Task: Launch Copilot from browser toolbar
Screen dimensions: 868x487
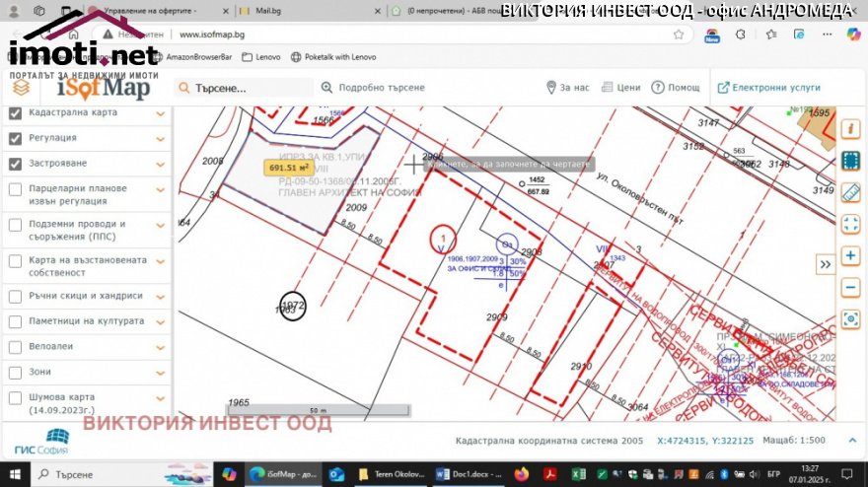Action: (x=853, y=35)
